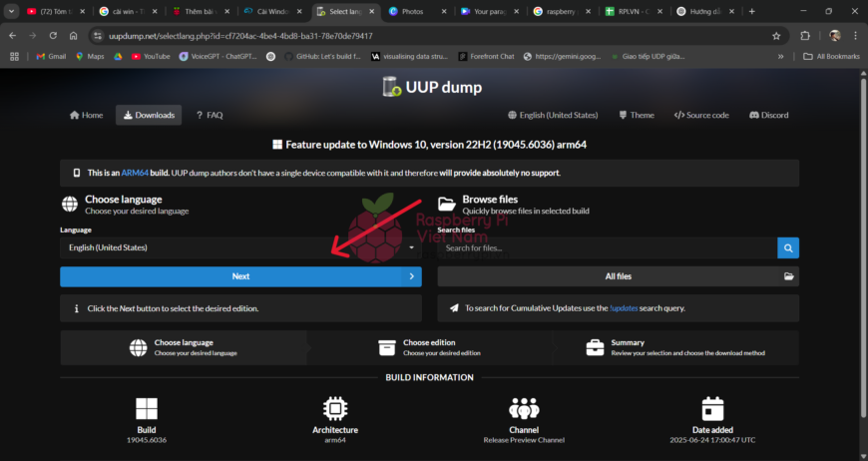Expand the Language dropdown
The height and width of the screenshot is (461, 868).
point(240,247)
